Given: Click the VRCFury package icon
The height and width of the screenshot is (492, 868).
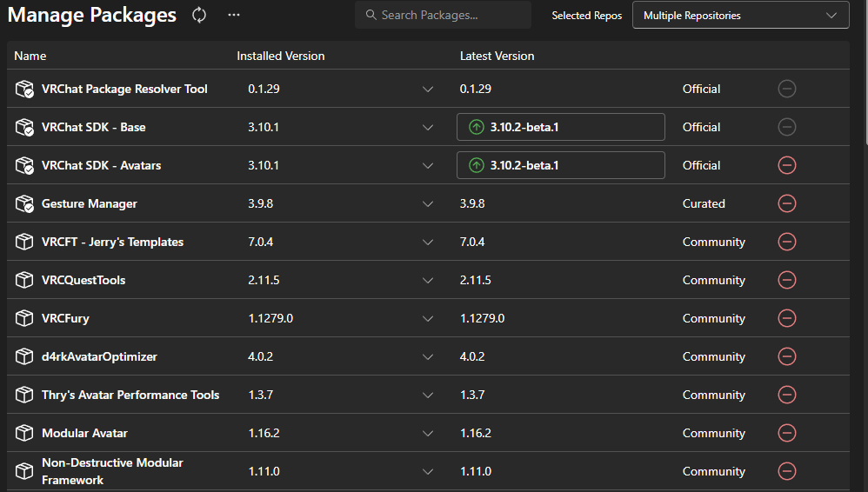Looking at the screenshot, I should pyautogui.click(x=24, y=317).
